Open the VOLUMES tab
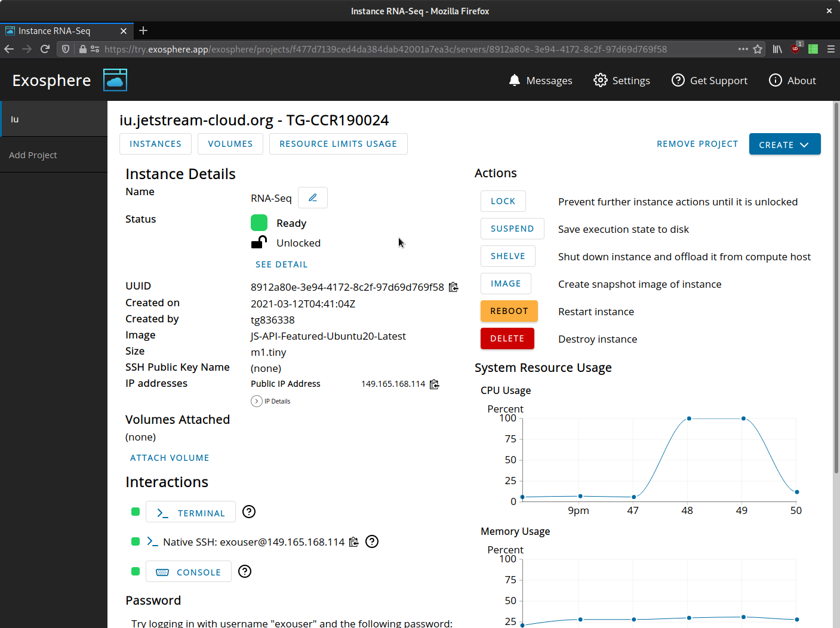 (230, 144)
